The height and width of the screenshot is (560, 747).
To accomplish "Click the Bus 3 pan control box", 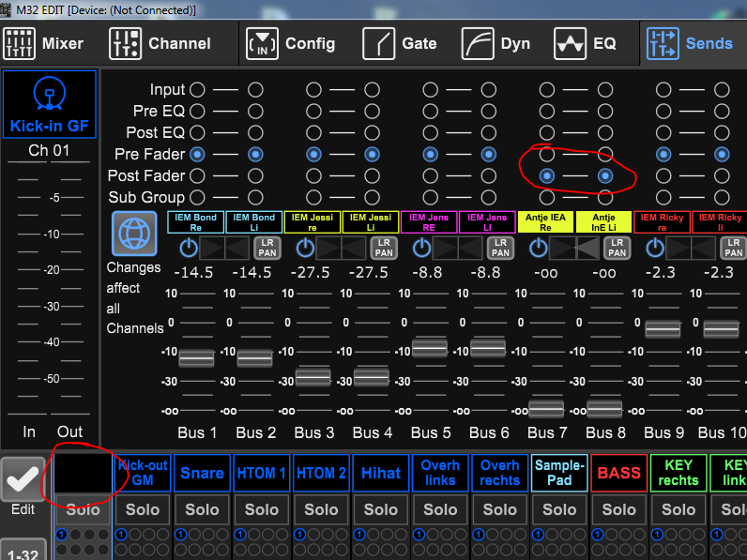I will click(x=341, y=248).
